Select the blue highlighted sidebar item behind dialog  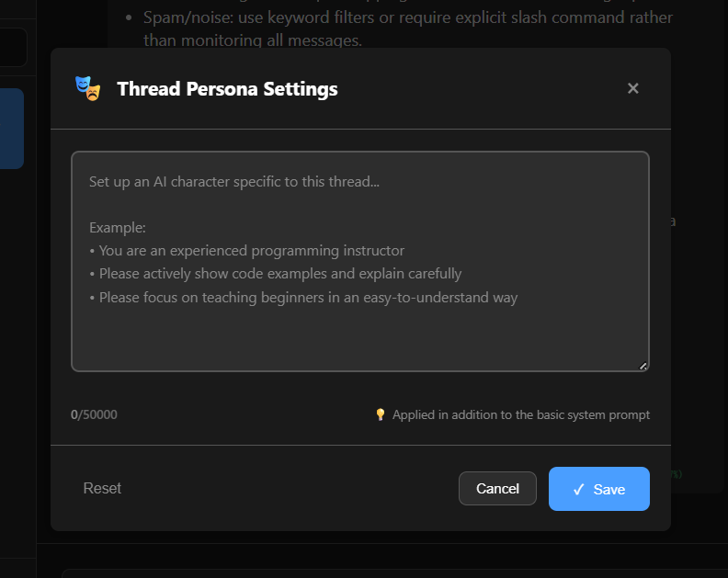point(12,129)
